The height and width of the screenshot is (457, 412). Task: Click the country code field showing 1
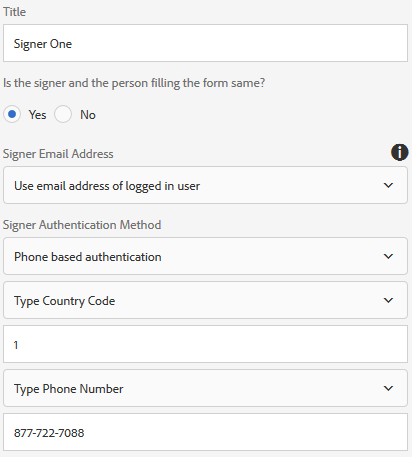pyautogui.click(x=205, y=344)
